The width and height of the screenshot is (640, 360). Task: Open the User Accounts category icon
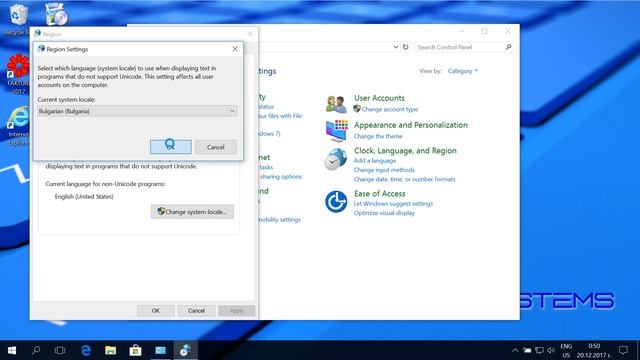coord(336,104)
